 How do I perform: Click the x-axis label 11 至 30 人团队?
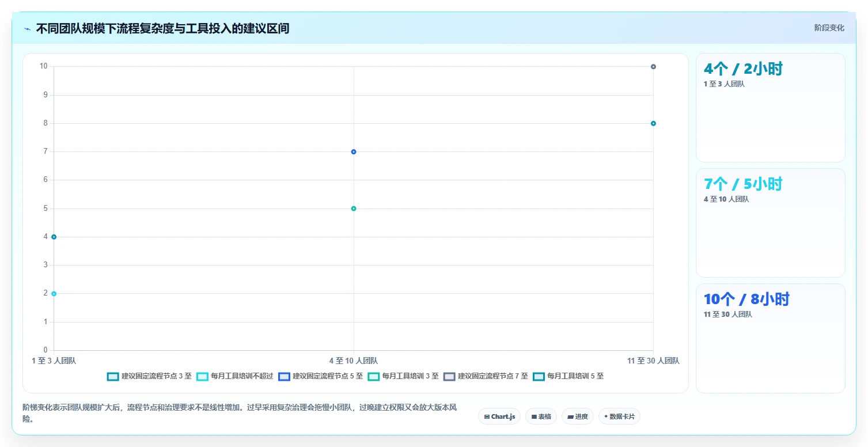pyautogui.click(x=653, y=361)
